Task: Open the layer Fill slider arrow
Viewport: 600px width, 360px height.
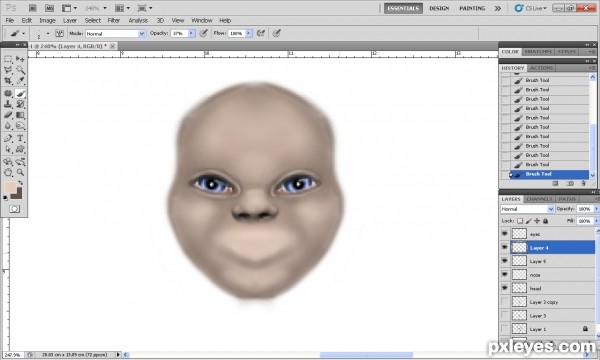Action: tap(596, 221)
